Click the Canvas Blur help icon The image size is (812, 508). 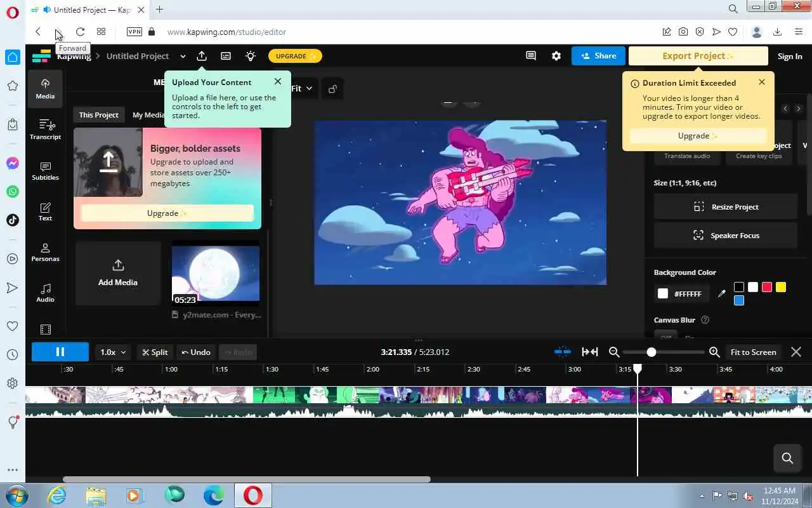point(705,320)
